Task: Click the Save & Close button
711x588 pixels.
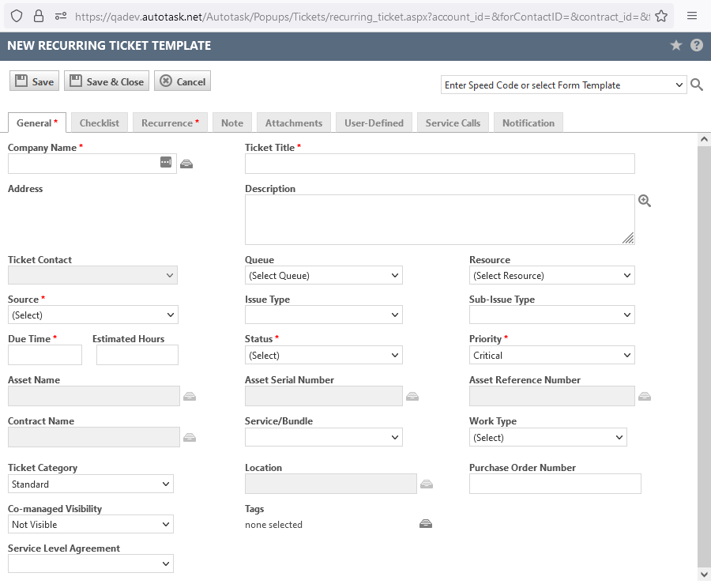Action: (x=107, y=81)
